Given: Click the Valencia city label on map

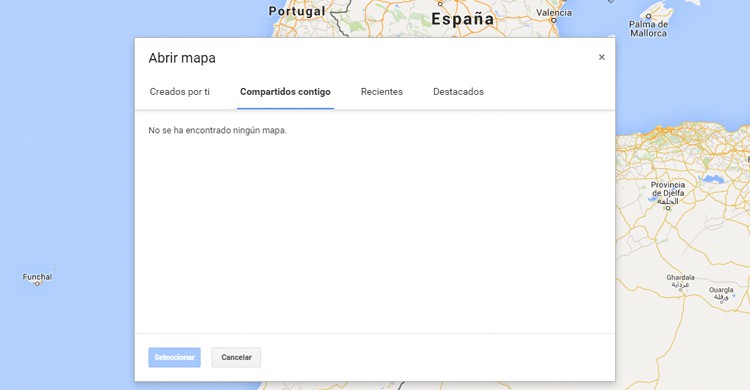Looking at the screenshot, I should coord(554,13).
